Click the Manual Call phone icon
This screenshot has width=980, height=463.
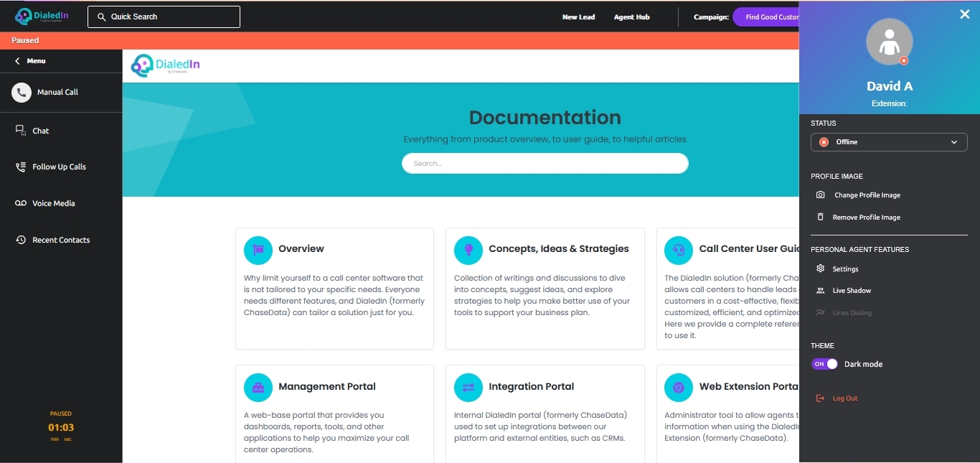click(22, 92)
